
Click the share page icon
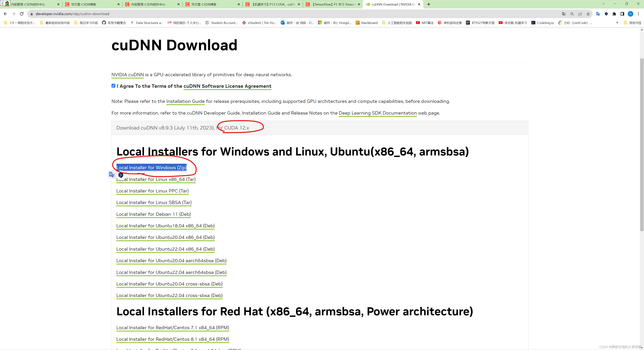(x=580, y=14)
